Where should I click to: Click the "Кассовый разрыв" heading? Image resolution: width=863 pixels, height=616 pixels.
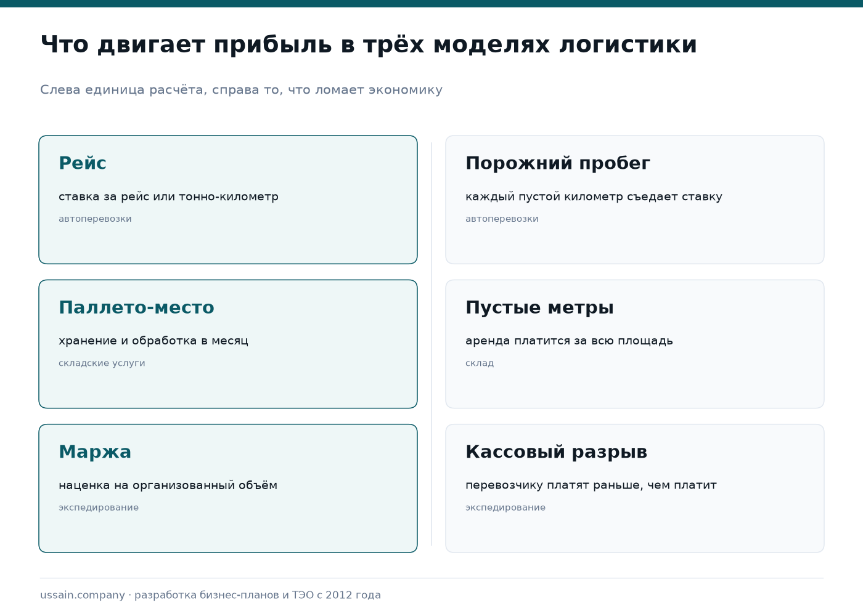coord(556,452)
